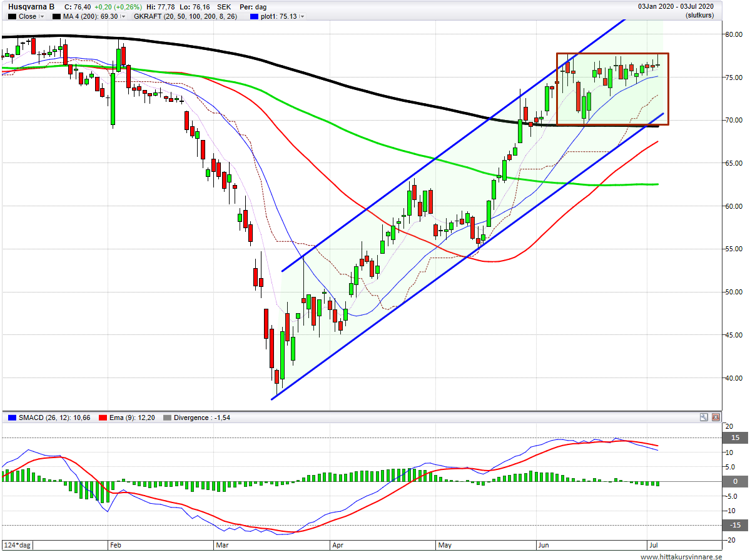The height and width of the screenshot is (560, 750).
Task: Click the (slutkurs) label
Action: 700,15
